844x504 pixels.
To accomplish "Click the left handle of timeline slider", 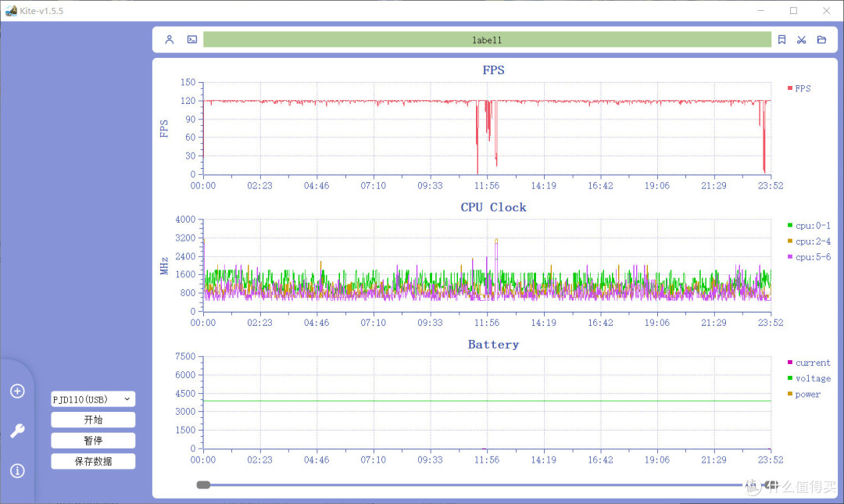I will pos(203,484).
